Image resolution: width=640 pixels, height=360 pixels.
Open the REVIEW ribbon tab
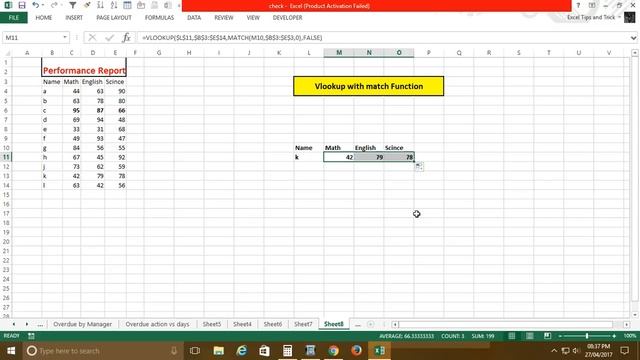tap(224, 18)
